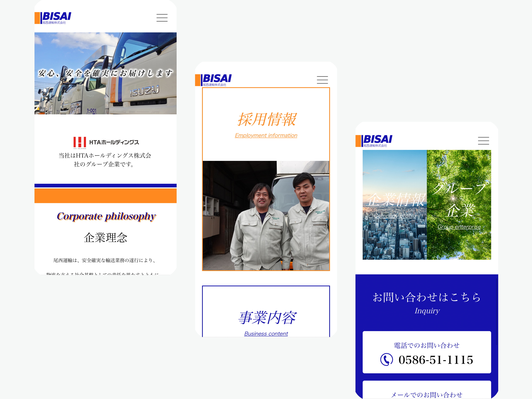
Task: Click the 事業内容 heading
Action: click(267, 317)
